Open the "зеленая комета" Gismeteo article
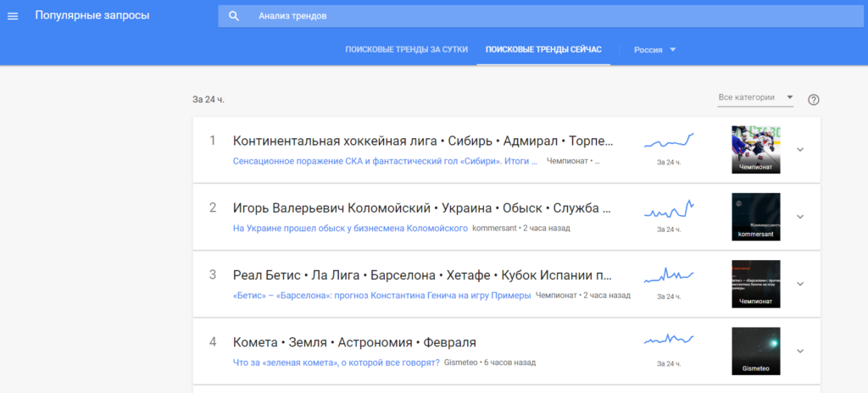This screenshot has height=393, width=868. [337, 363]
